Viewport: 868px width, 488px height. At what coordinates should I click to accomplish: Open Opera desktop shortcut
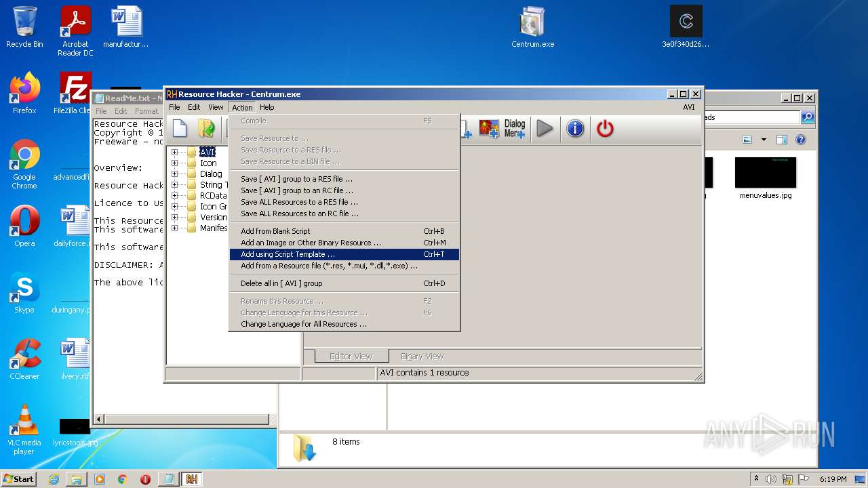pyautogui.click(x=24, y=226)
